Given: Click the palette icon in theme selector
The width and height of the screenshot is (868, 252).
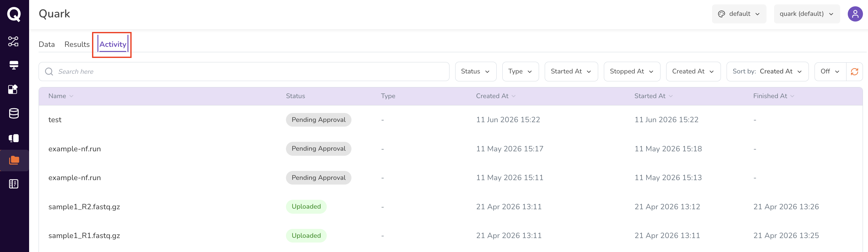Looking at the screenshot, I should point(722,14).
